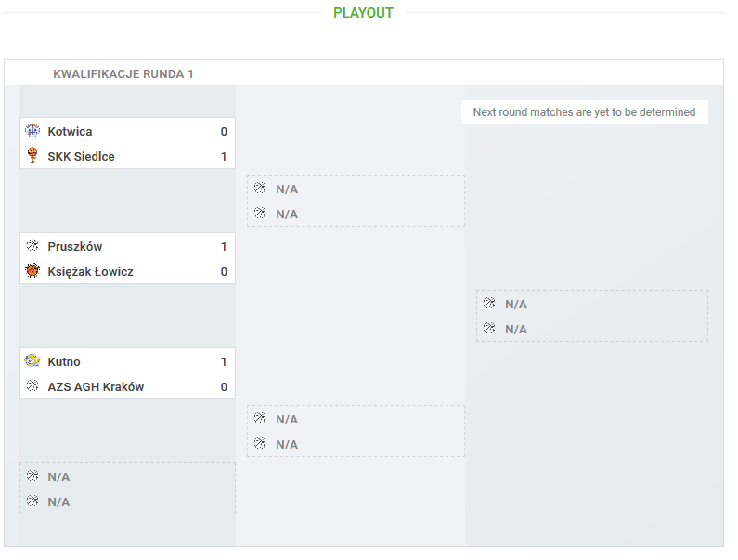Screen dimensions: 738x560
Task: Open the Kotwica team link
Action: pyautogui.click(x=70, y=131)
